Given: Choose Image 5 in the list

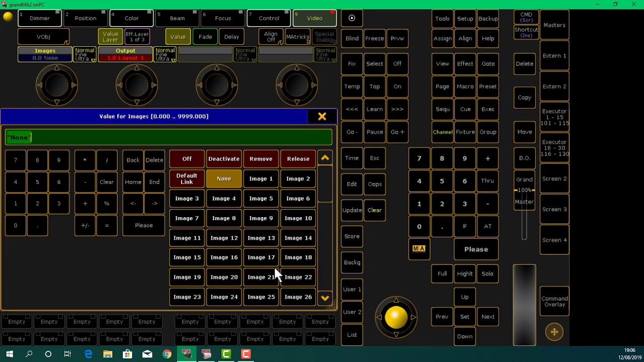Looking at the screenshot, I should (261, 198).
